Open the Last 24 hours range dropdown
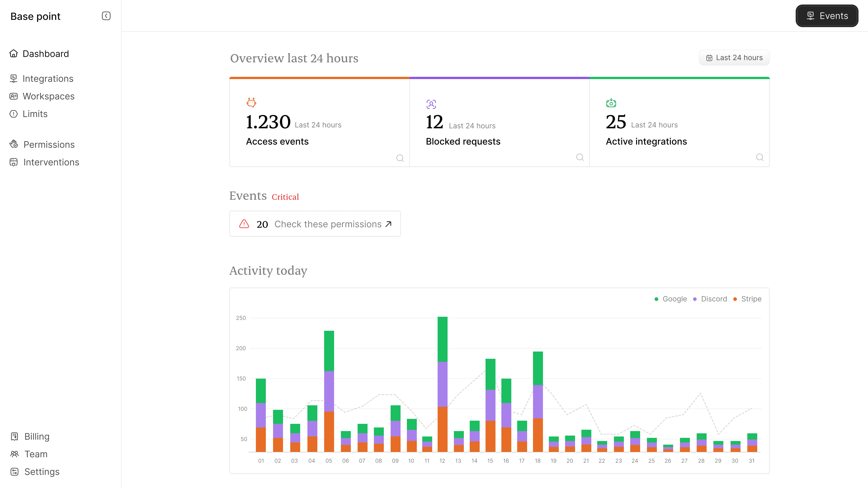The image size is (868, 488). coord(734,58)
